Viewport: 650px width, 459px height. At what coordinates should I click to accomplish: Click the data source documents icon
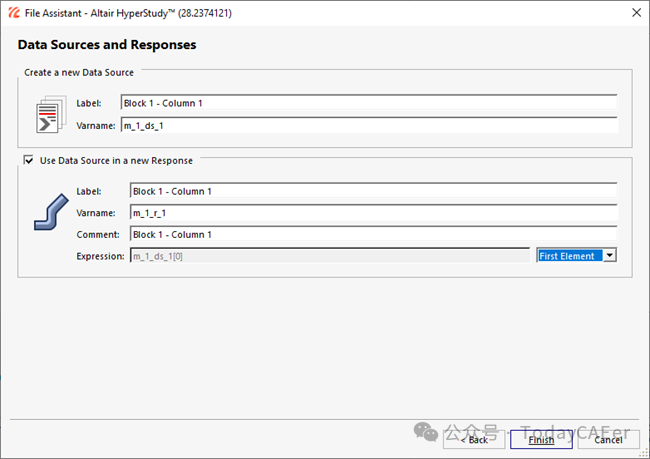click(x=49, y=114)
